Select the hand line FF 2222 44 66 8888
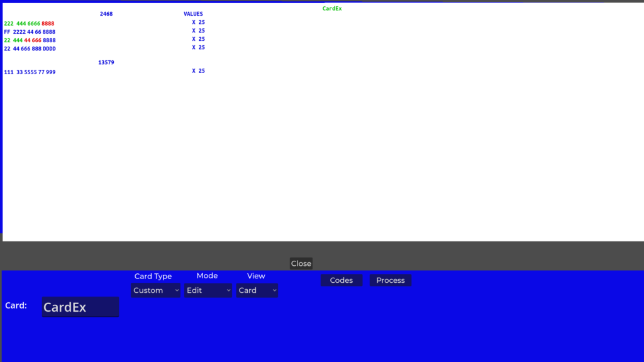The height and width of the screenshot is (362, 644). tap(30, 31)
